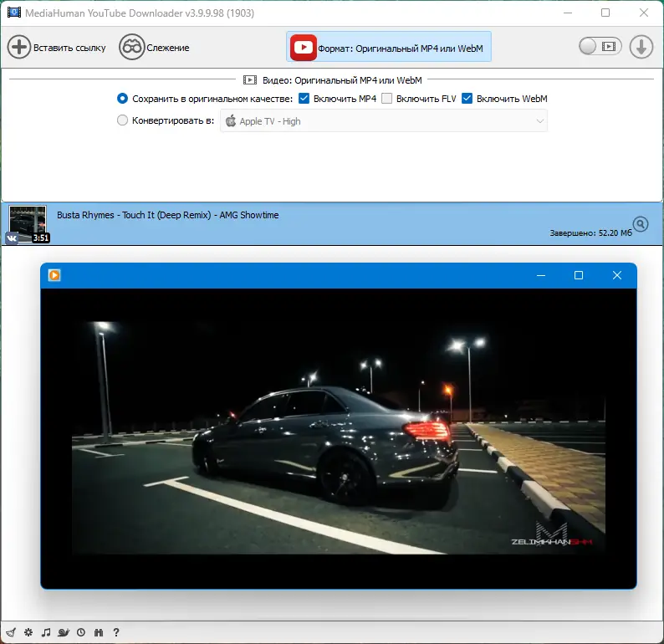
Task: Click the VK badge on the thumbnail
Action: click(x=12, y=238)
